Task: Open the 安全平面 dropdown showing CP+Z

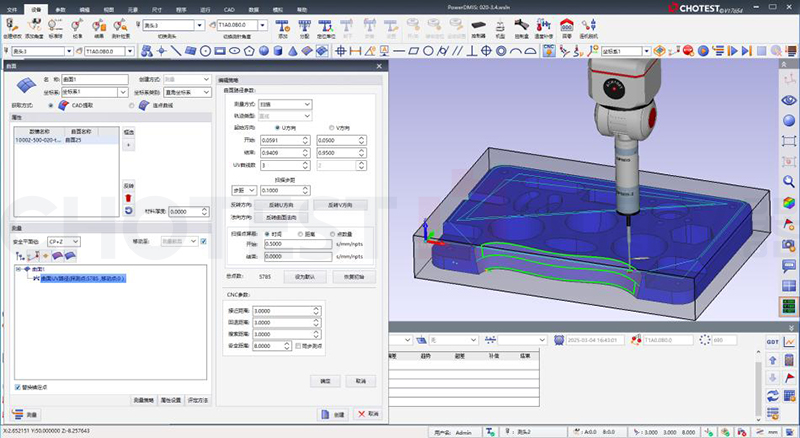Action: tap(64, 241)
